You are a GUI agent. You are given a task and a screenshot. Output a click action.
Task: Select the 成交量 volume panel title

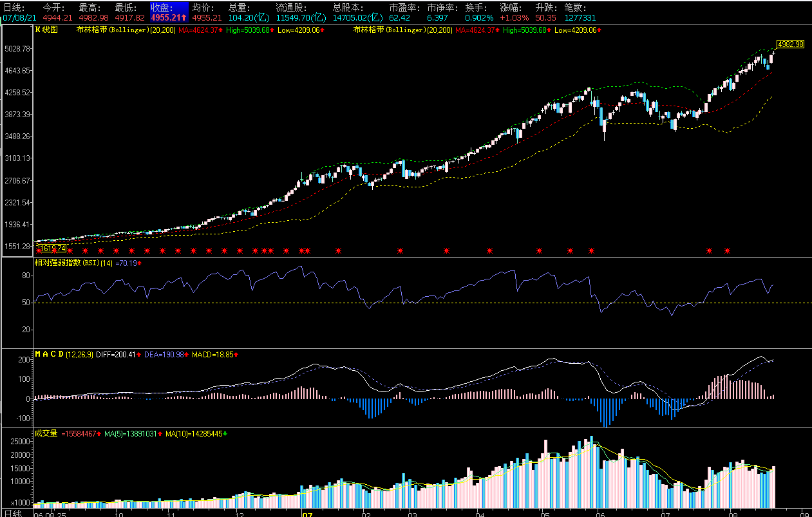tap(46, 433)
